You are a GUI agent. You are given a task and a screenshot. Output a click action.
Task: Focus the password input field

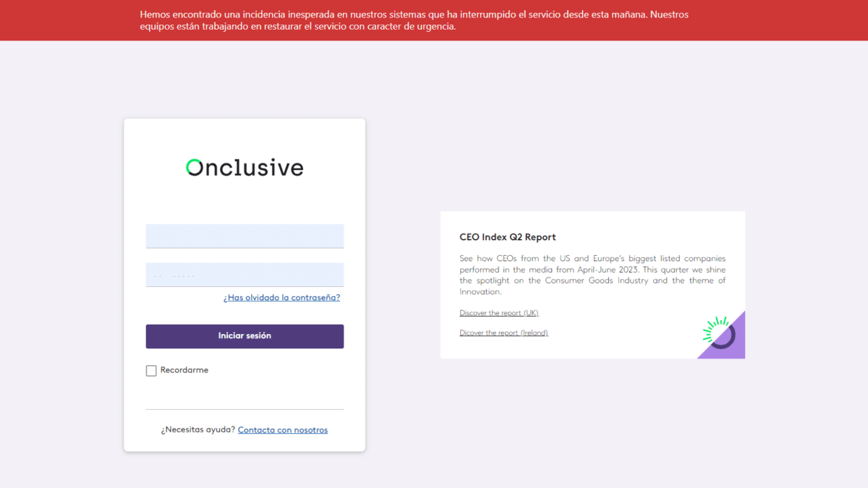[244, 275]
